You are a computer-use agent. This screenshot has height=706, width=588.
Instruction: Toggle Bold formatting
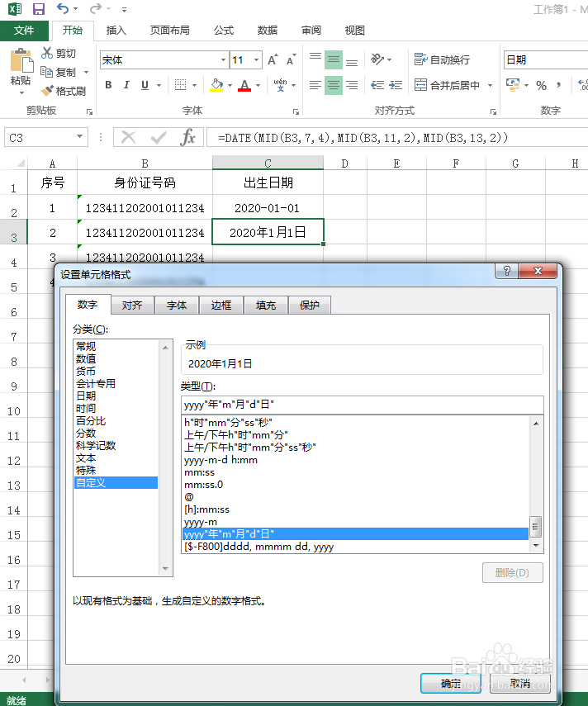point(108,85)
